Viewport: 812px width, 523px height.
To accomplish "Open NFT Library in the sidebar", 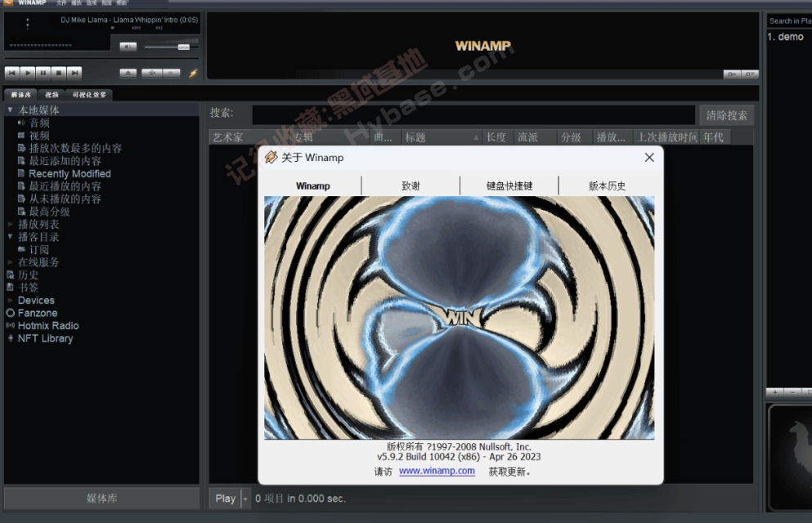I will (46, 338).
